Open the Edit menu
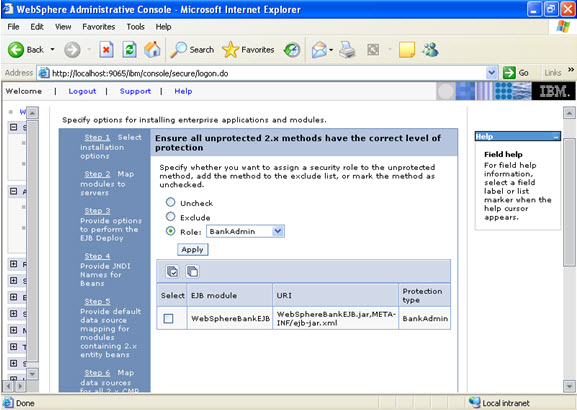This screenshot has height=410, width=577. (x=37, y=26)
